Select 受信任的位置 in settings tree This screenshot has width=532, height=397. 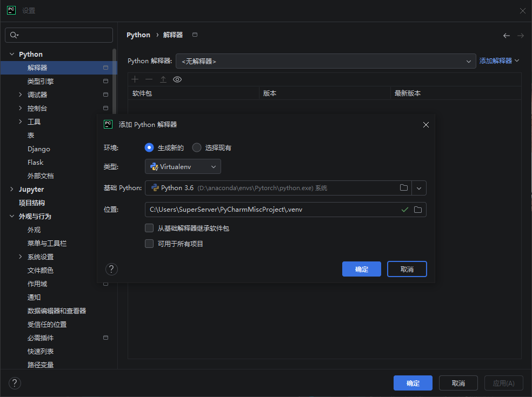47,325
